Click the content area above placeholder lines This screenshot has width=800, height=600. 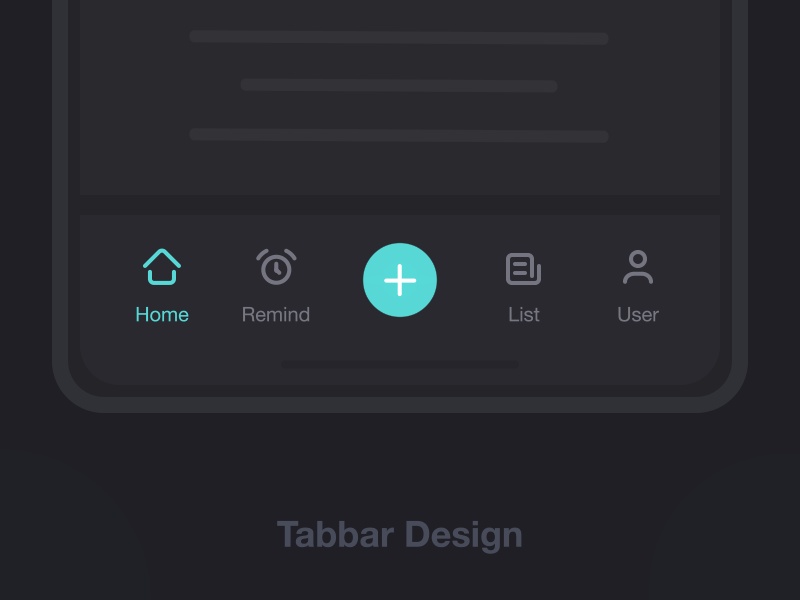coord(400,14)
